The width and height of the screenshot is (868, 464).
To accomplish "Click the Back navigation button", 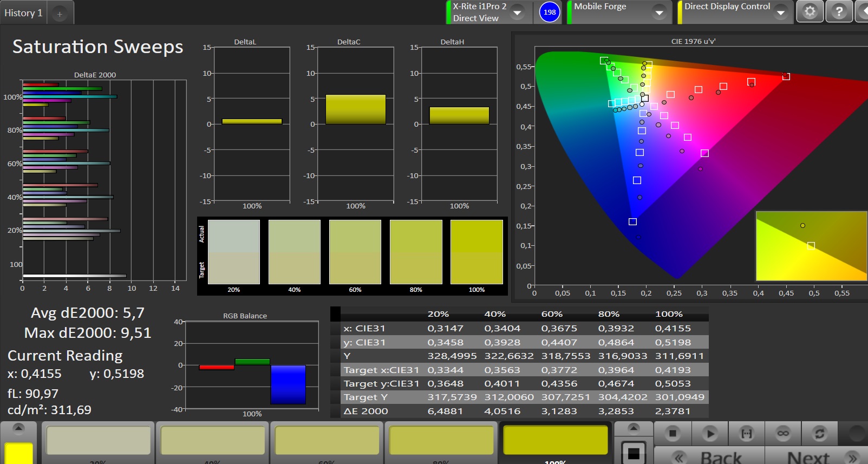I will point(709,456).
